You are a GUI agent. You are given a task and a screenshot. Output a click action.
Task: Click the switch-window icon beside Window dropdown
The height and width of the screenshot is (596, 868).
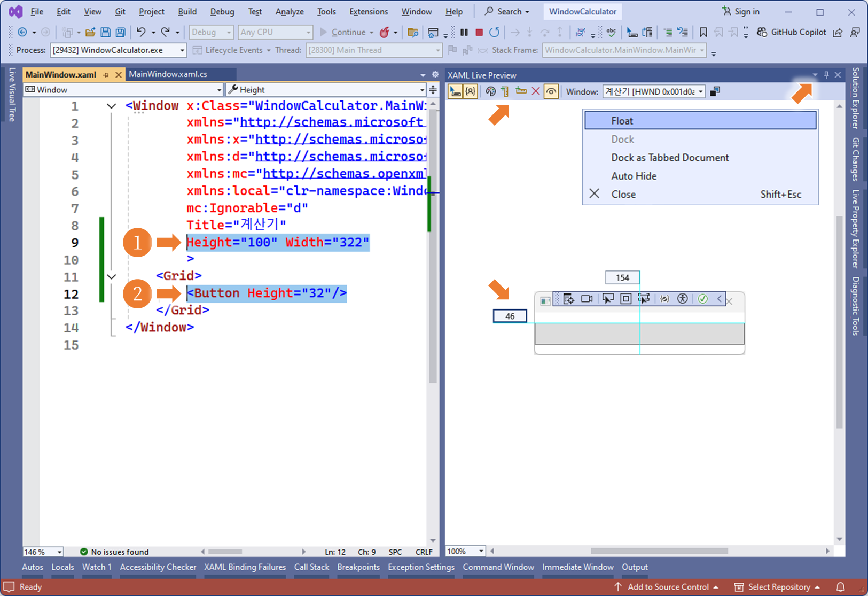point(715,91)
